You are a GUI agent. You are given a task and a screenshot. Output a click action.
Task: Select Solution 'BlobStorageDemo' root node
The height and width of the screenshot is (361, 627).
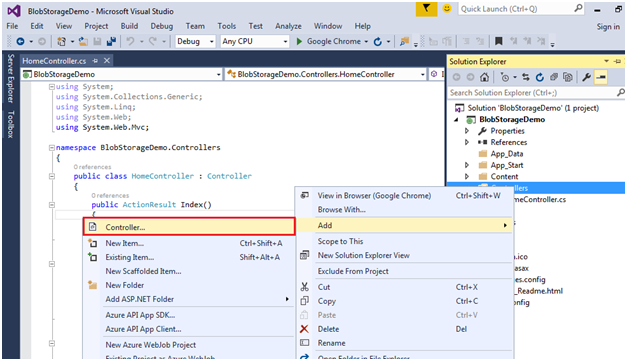pos(533,108)
